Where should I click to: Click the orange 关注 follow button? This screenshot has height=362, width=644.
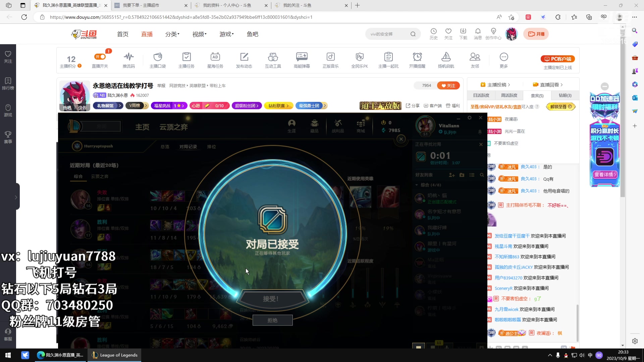tap(448, 85)
